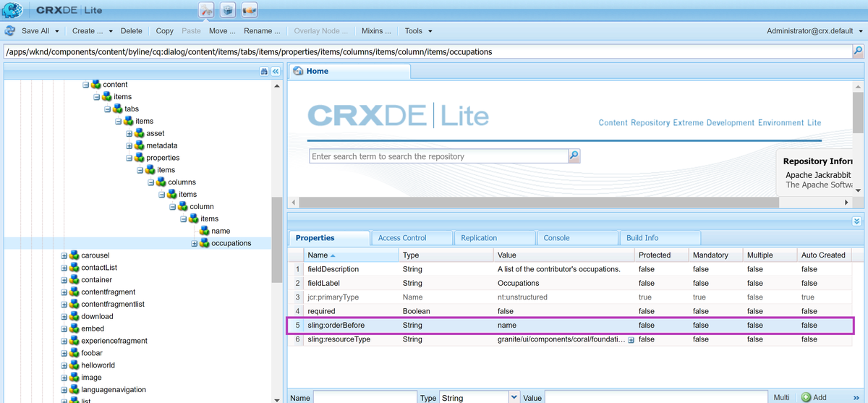Viewport: 868px width, 403px height.
Task: Click the CRXDE elephant logo icon
Action: [12, 9]
